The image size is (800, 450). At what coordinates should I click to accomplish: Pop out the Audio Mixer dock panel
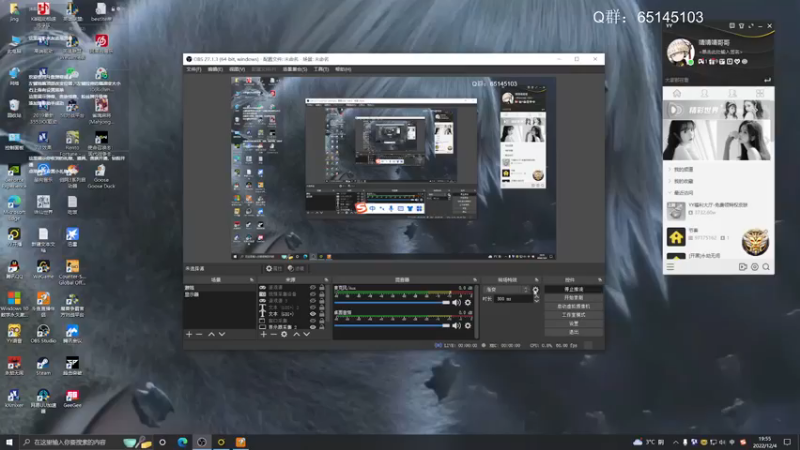pos(475,280)
